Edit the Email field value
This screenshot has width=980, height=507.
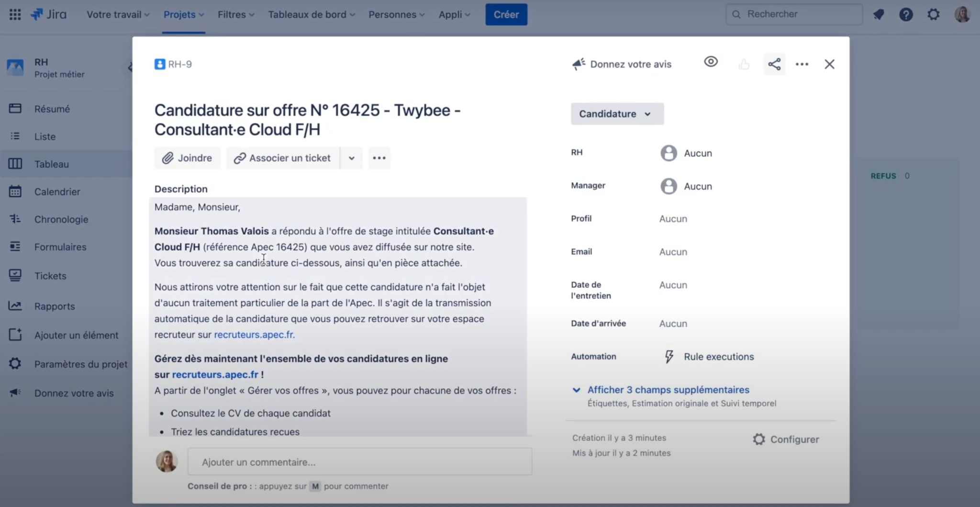pos(673,252)
